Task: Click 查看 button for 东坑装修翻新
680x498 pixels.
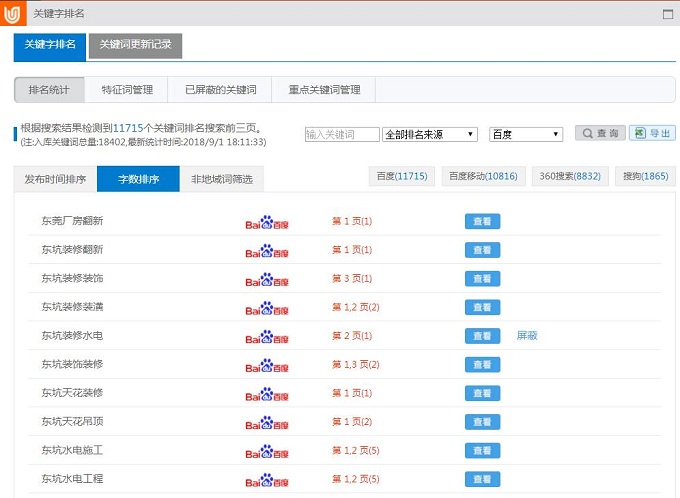Action: click(482, 250)
